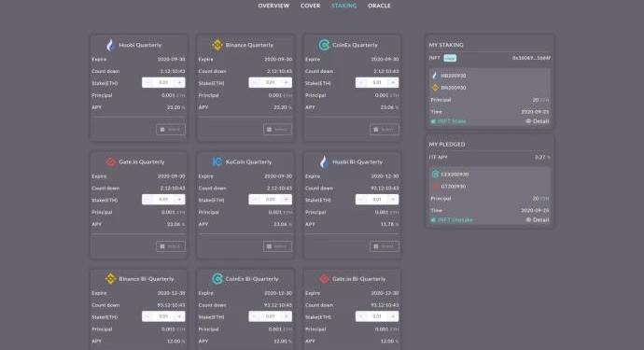Click Gate.io Quarterly stake amount field
Image resolution: width=644 pixels, height=350 pixels.
163,200
